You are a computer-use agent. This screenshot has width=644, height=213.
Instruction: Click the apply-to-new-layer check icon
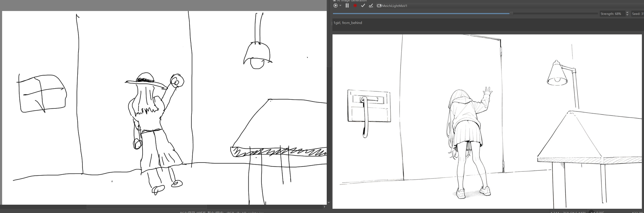[371, 5]
